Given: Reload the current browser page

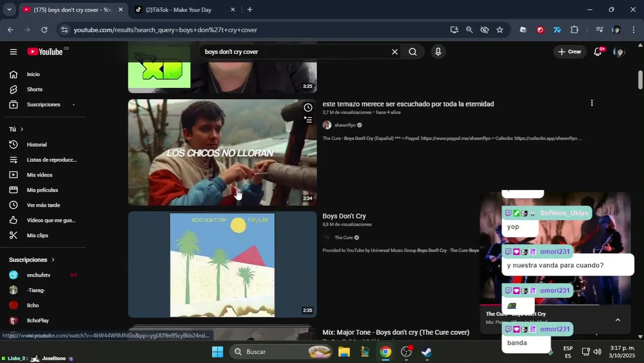Looking at the screenshot, I should 44,30.
